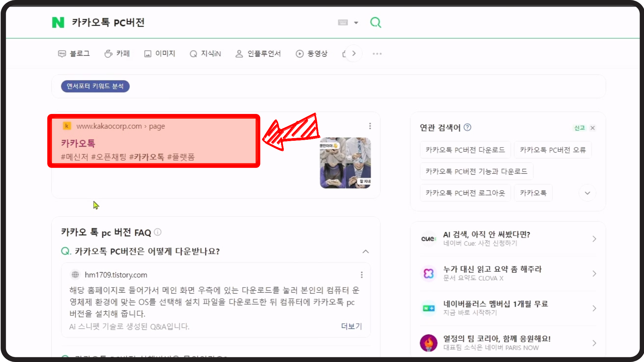The image size is (644, 362).
Task: Open 네이버플러스 멤버십 1개월 무료 offer
Action: click(x=495, y=304)
